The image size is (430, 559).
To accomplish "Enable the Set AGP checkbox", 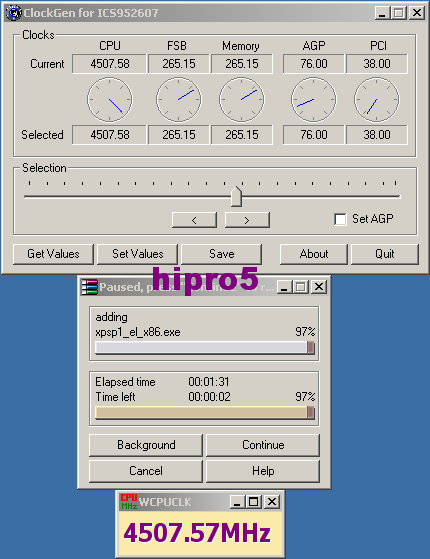I will point(340,219).
